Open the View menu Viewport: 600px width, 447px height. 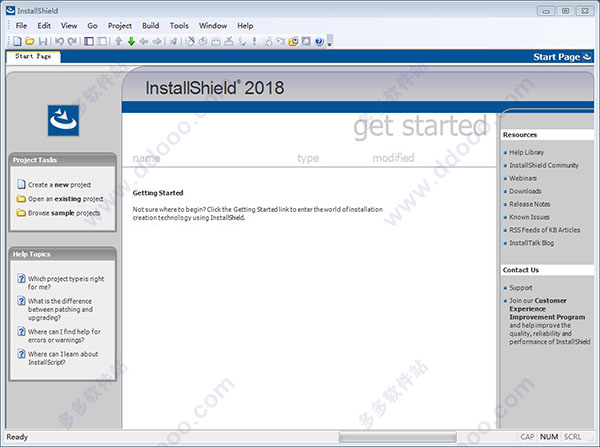point(69,26)
